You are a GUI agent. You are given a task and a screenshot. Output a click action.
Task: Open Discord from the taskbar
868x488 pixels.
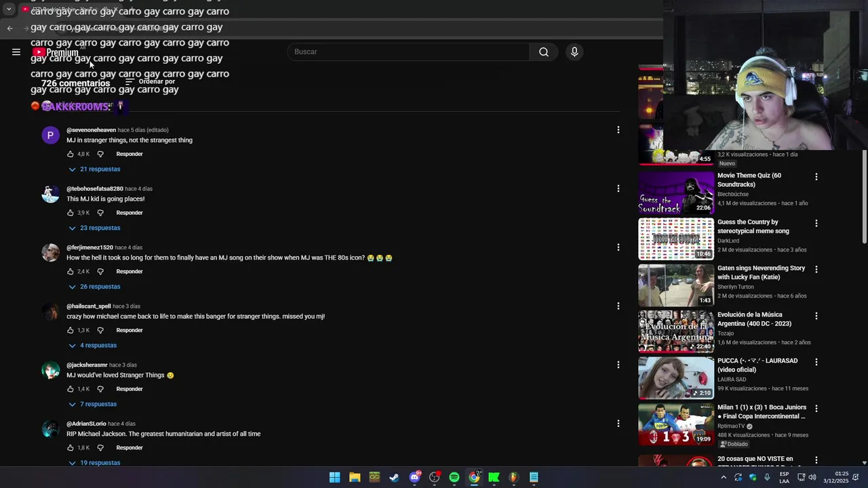[414, 477]
